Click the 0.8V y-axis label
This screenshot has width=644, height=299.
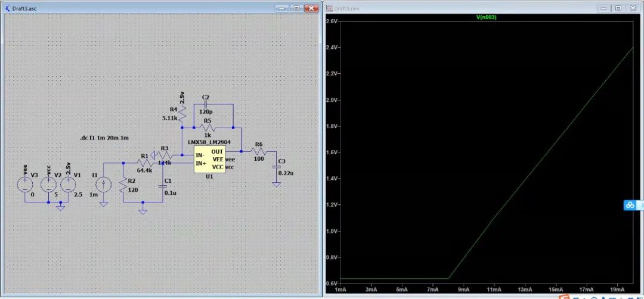point(332,257)
